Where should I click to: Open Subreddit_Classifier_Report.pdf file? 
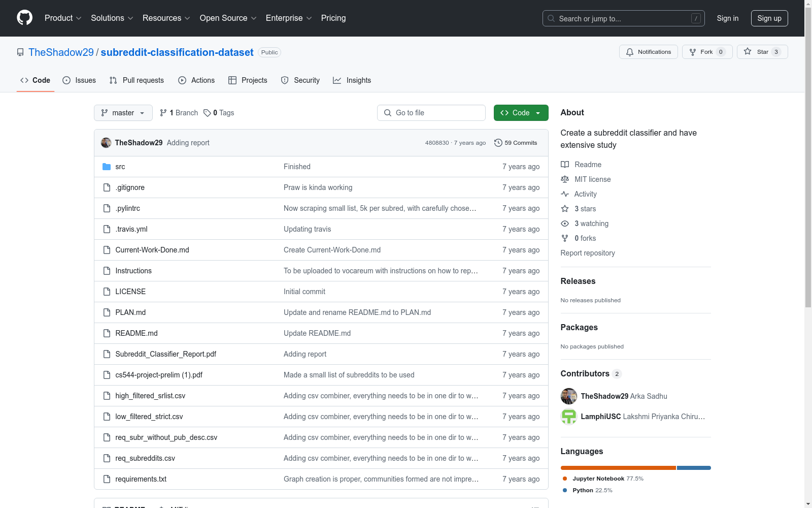[x=166, y=354]
